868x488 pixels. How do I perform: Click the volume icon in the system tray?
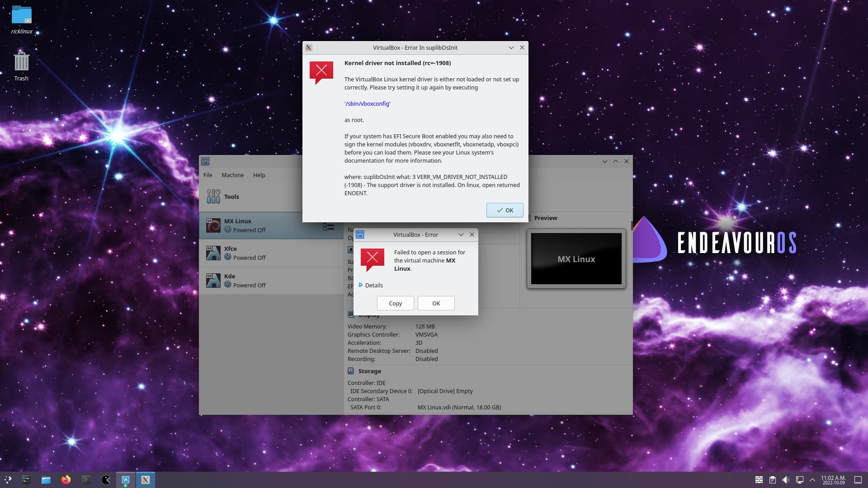click(786, 480)
